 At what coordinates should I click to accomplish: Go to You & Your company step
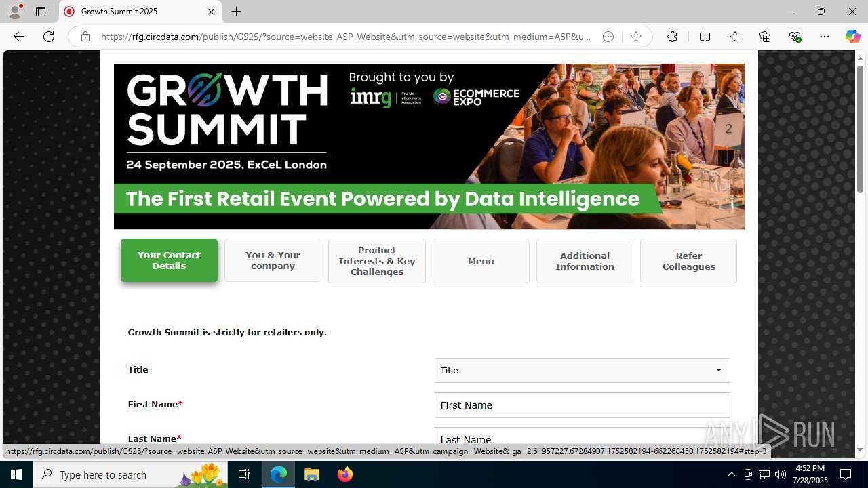[273, 260]
